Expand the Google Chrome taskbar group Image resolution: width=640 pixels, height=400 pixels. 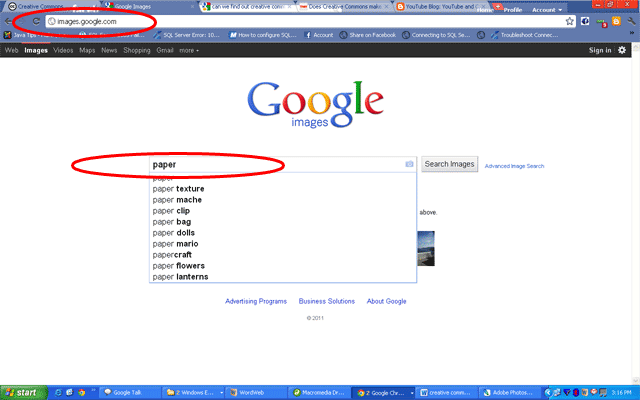point(412,393)
